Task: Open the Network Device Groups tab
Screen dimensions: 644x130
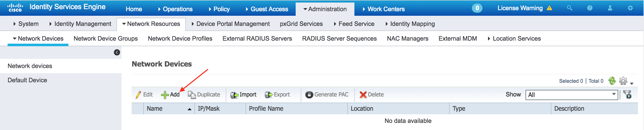Action: pyautogui.click(x=106, y=39)
